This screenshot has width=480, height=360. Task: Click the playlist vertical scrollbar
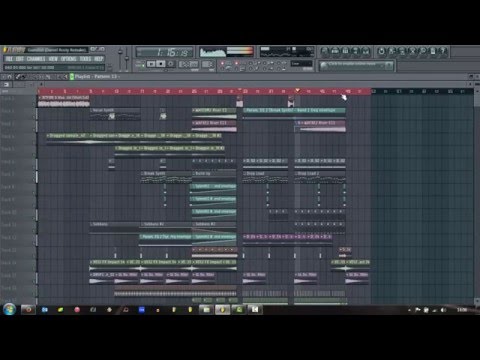[x=477, y=197]
